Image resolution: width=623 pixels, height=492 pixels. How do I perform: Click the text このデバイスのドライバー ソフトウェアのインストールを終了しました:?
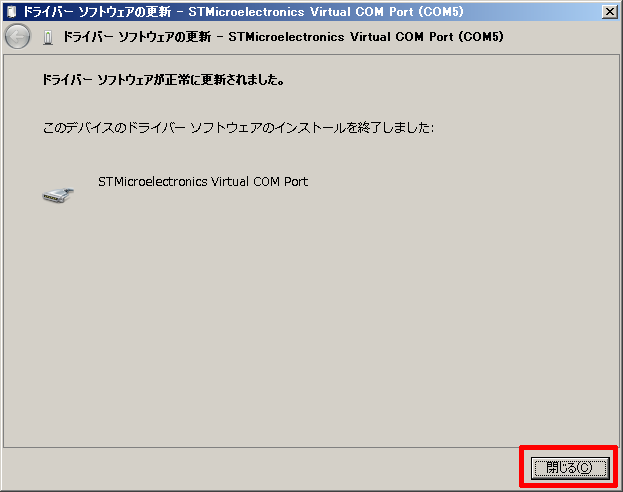(x=238, y=128)
